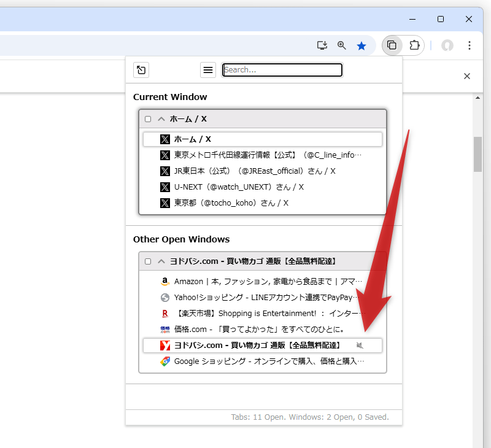Click X favicon of JR東日本 tab

165,171
